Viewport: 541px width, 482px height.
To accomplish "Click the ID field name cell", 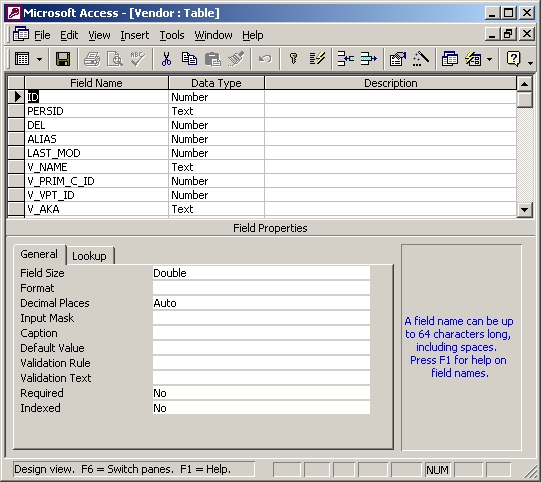I will (x=96, y=97).
